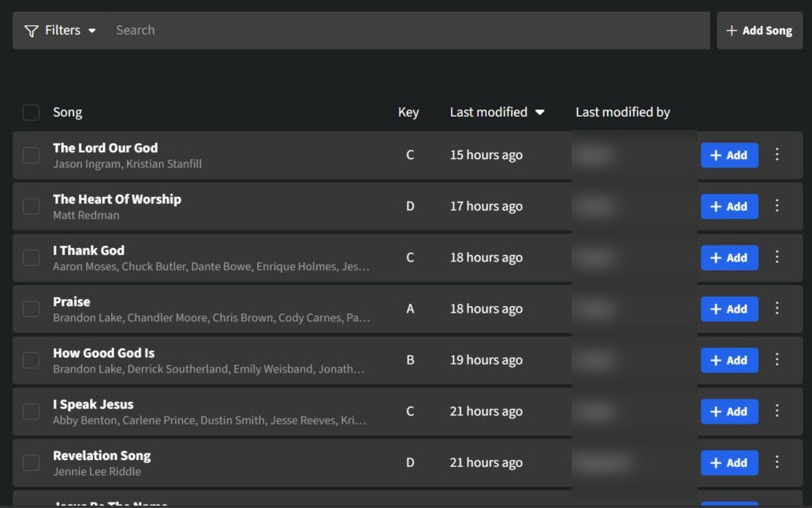Open more options for How Good God Is
The width and height of the screenshot is (812, 508).
[x=777, y=359]
